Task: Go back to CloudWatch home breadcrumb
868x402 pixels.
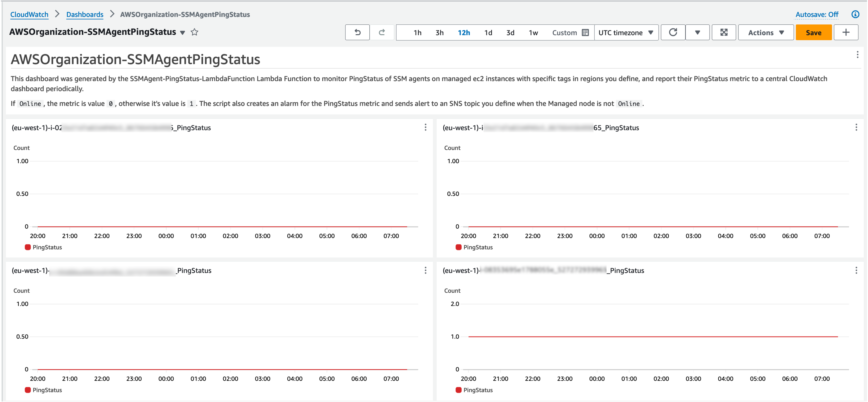Action: click(x=29, y=14)
